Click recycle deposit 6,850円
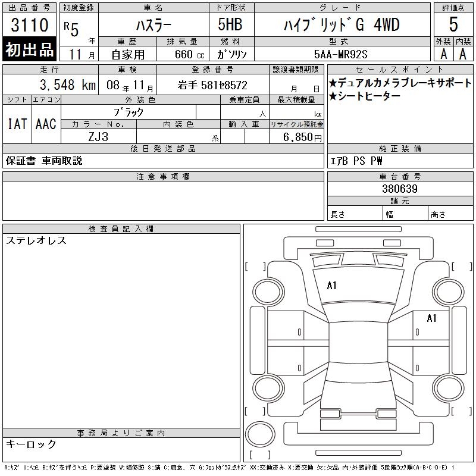The height and width of the screenshot is (476, 476). (x=302, y=137)
